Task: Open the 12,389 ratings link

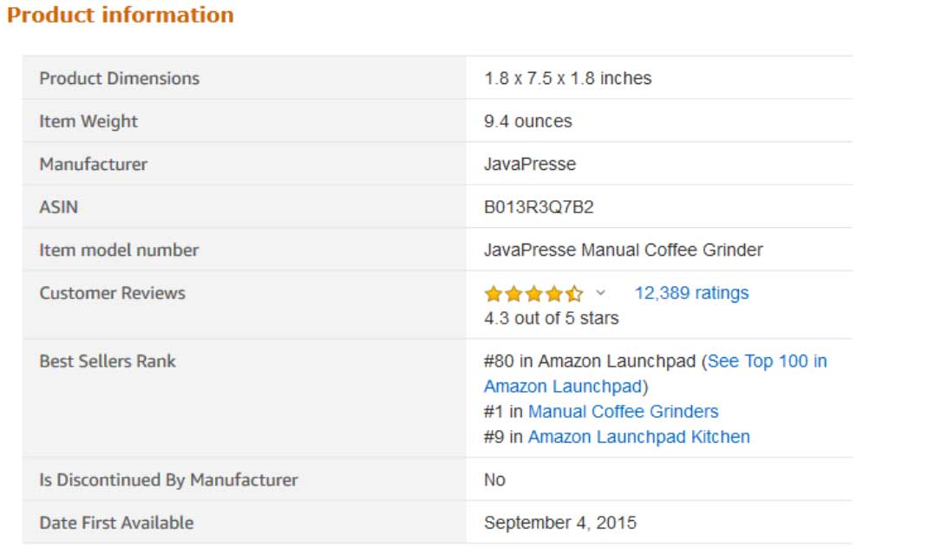Action: [691, 293]
